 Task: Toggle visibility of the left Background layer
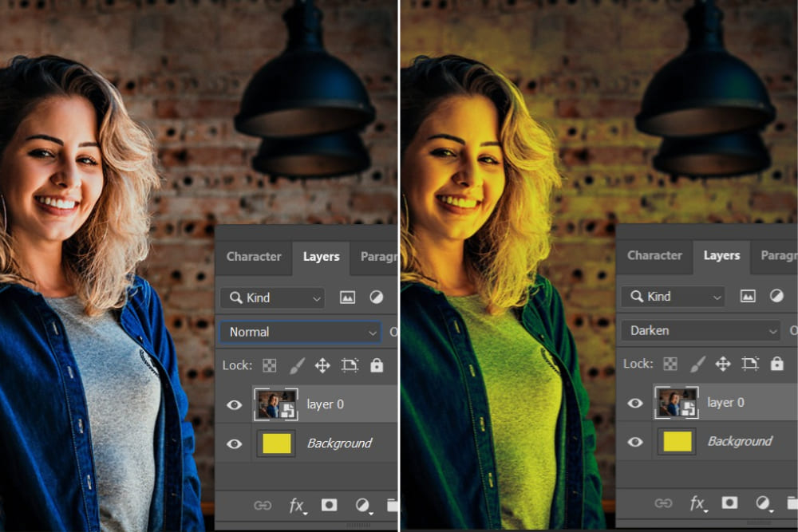tap(234, 443)
